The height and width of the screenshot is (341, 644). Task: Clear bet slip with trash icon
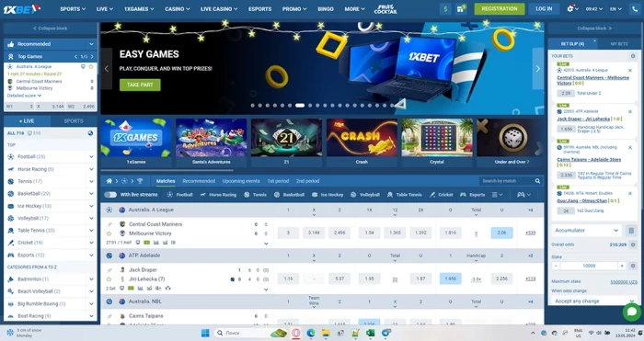(x=631, y=231)
